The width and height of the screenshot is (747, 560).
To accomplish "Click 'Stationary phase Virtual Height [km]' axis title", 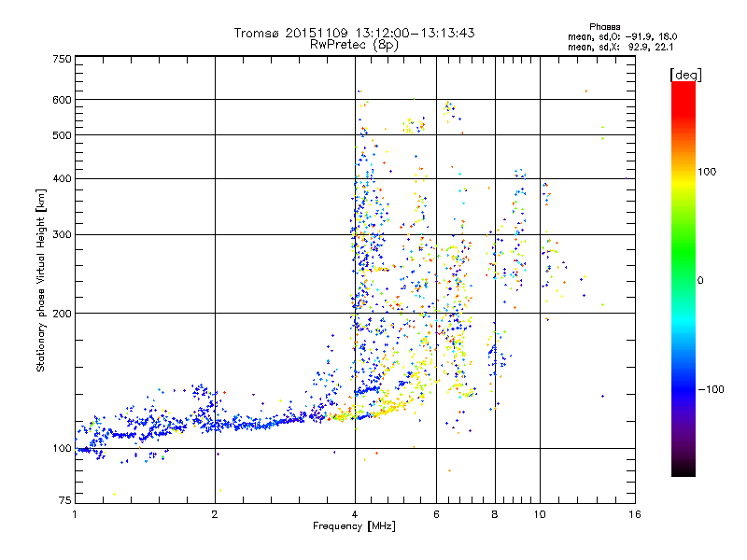I will pyautogui.click(x=41, y=281).
